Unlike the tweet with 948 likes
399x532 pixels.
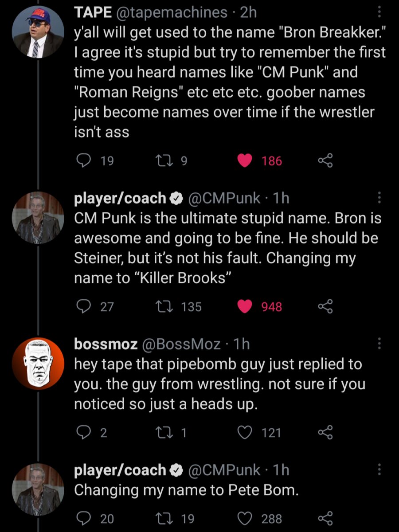click(x=245, y=307)
